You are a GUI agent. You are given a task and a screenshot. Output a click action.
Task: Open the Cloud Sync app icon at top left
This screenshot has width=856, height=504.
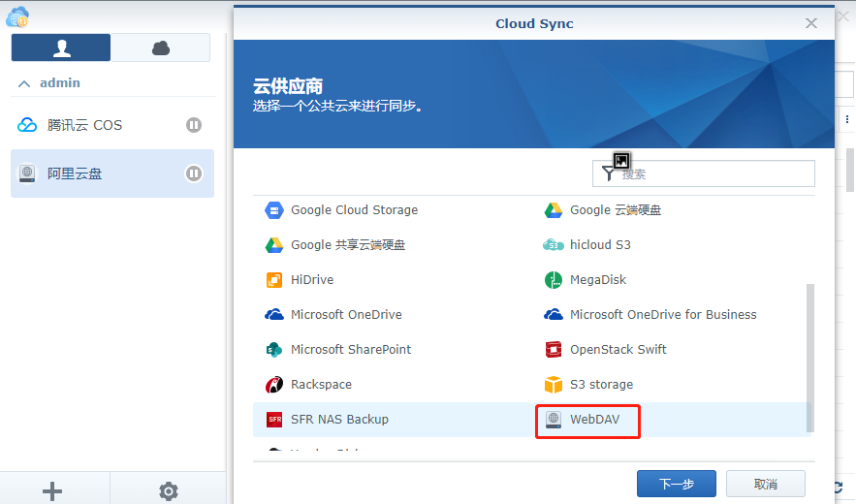point(16,16)
